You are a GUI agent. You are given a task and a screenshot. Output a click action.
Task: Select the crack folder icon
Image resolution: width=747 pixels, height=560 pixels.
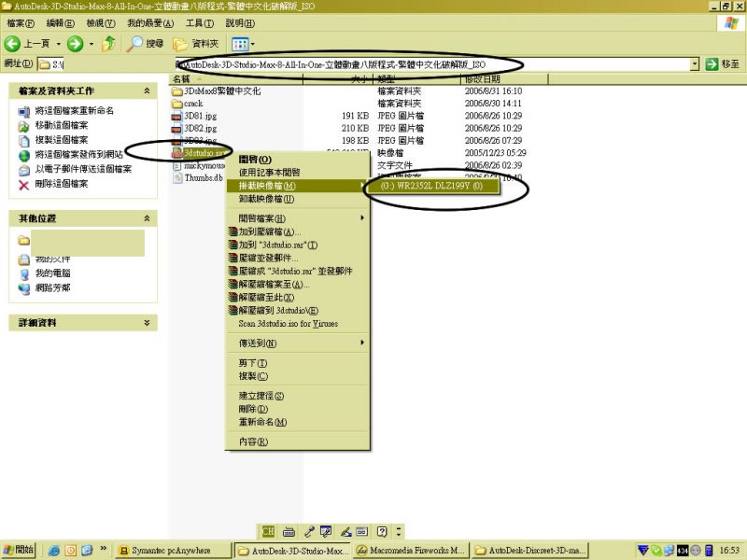(x=176, y=104)
